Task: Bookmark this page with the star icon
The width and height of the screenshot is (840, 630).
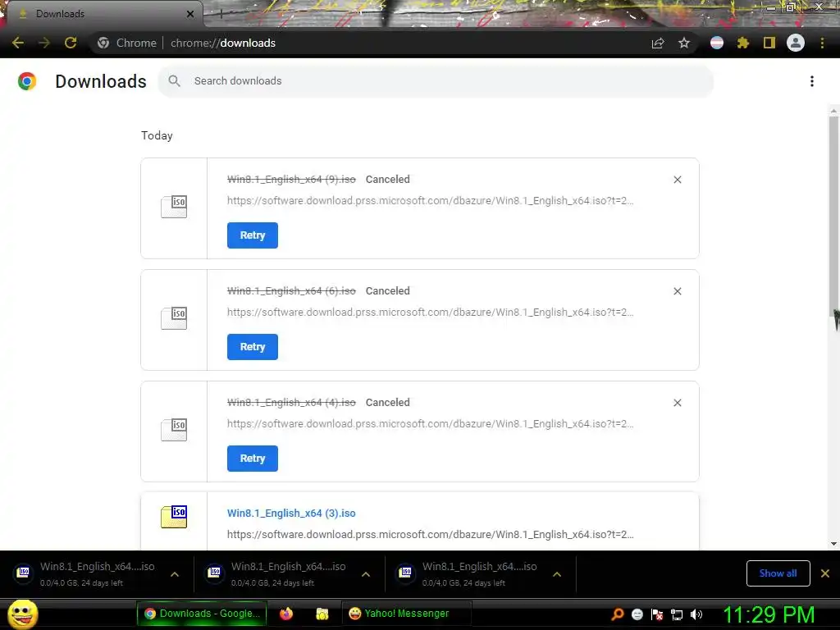Action: point(684,43)
